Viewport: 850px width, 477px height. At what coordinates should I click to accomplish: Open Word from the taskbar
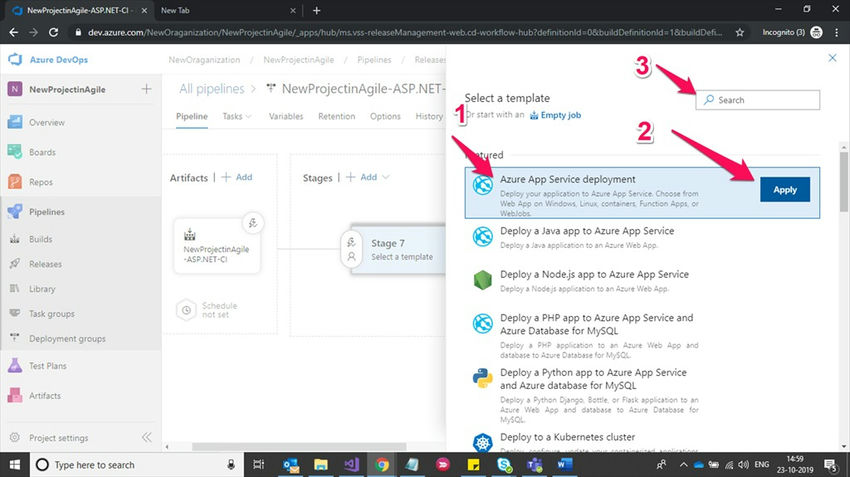point(565,465)
